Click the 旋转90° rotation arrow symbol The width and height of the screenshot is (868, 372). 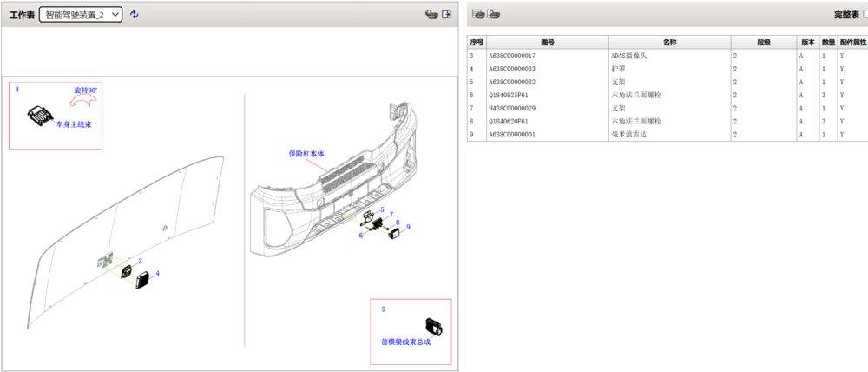(82, 100)
